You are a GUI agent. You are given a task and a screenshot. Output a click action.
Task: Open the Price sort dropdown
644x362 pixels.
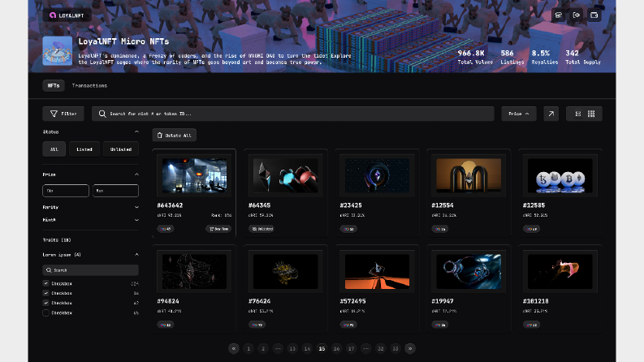point(519,114)
